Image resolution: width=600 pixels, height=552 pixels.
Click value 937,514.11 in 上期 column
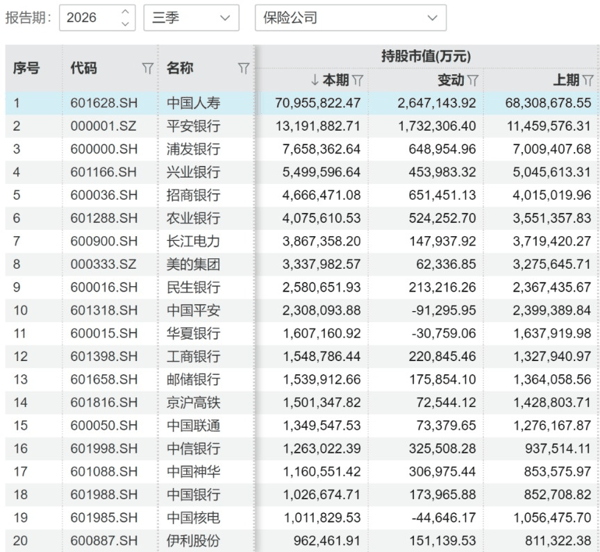click(x=558, y=448)
